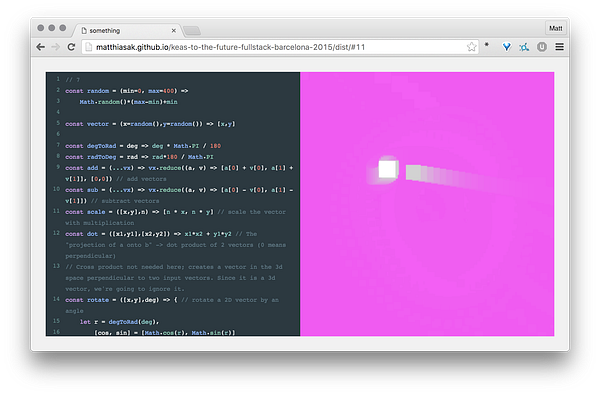Click 'const sub' on line 10
Viewport: 600px width, 395px height.
pos(82,190)
